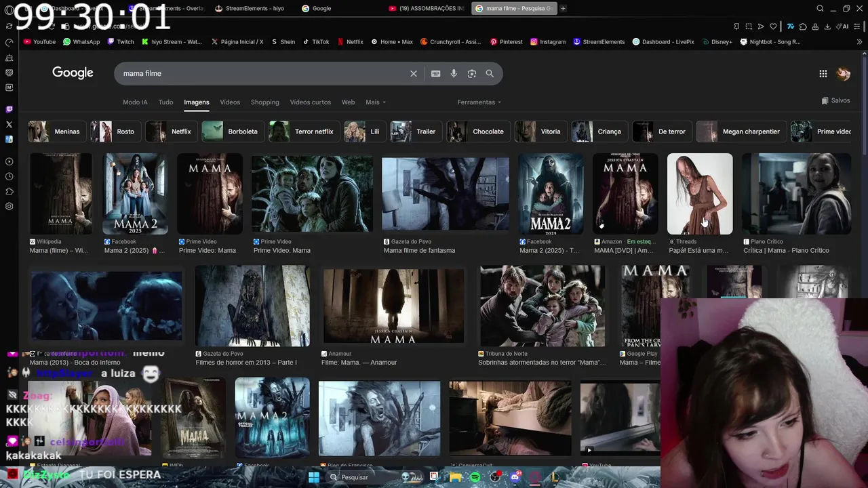
Task: Open Tribuna do Norte Sobrinhas atormentadas image
Action: 542,306
